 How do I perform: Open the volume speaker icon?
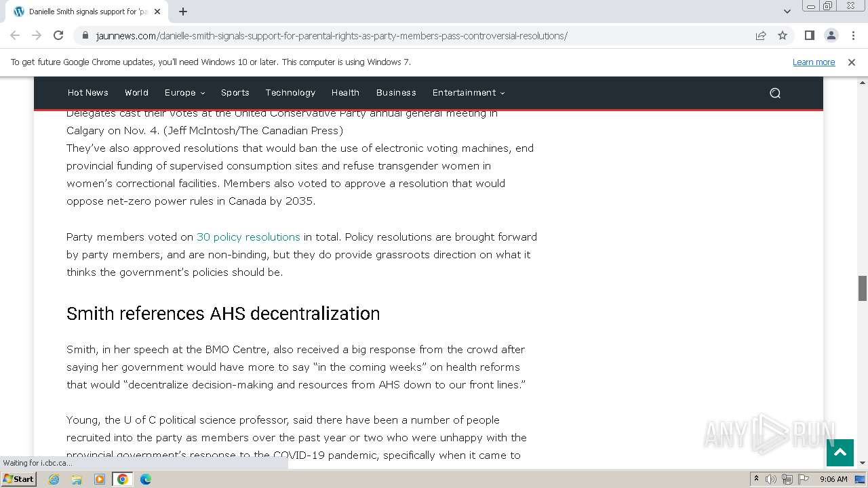pos(771,479)
